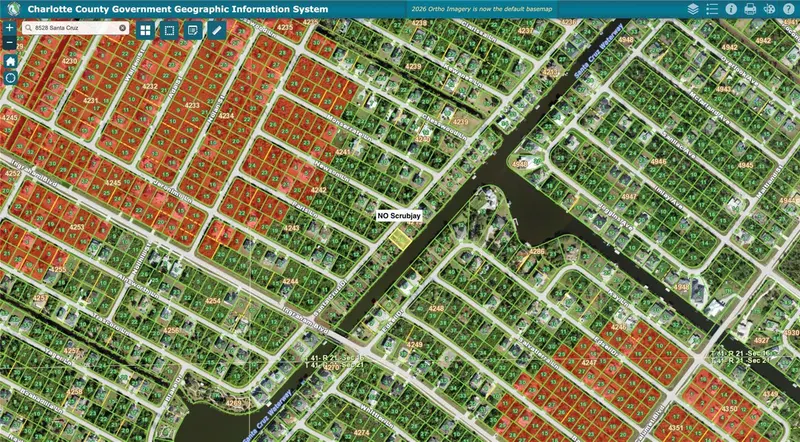Click the search magnifier icon
The height and width of the screenshot is (442, 800).
(x=28, y=28)
